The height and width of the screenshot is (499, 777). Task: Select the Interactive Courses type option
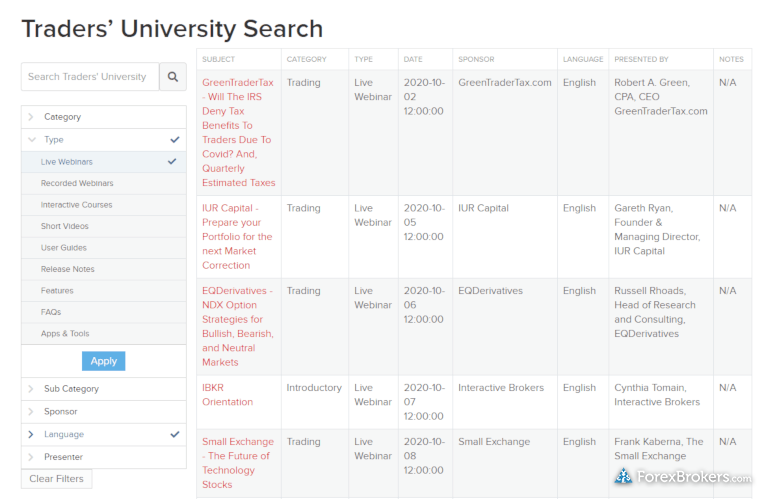76,205
